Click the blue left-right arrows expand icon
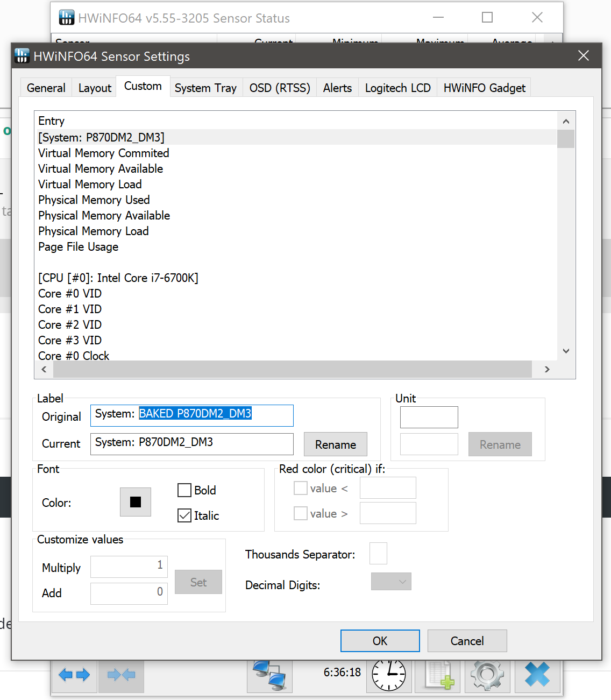Image resolution: width=611 pixels, height=700 pixels. click(75, 675)
